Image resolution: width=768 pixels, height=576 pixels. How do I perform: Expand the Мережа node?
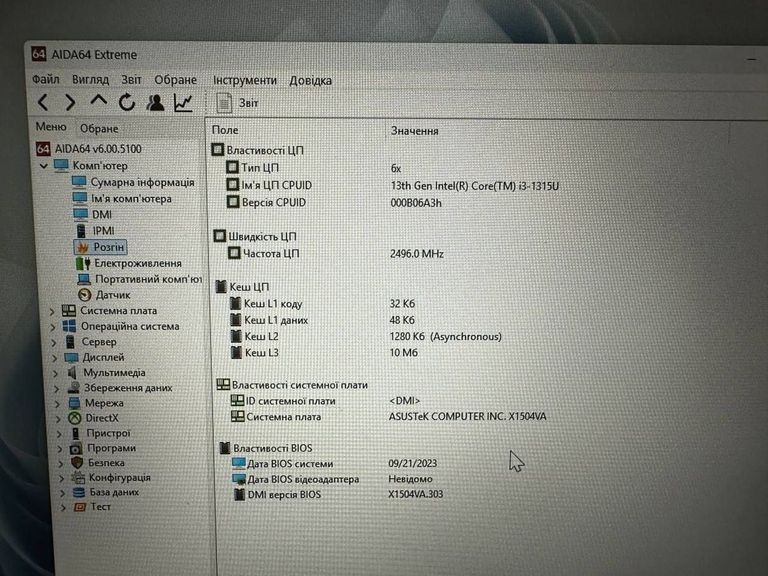pyautogui.click(x=58, y=404)
